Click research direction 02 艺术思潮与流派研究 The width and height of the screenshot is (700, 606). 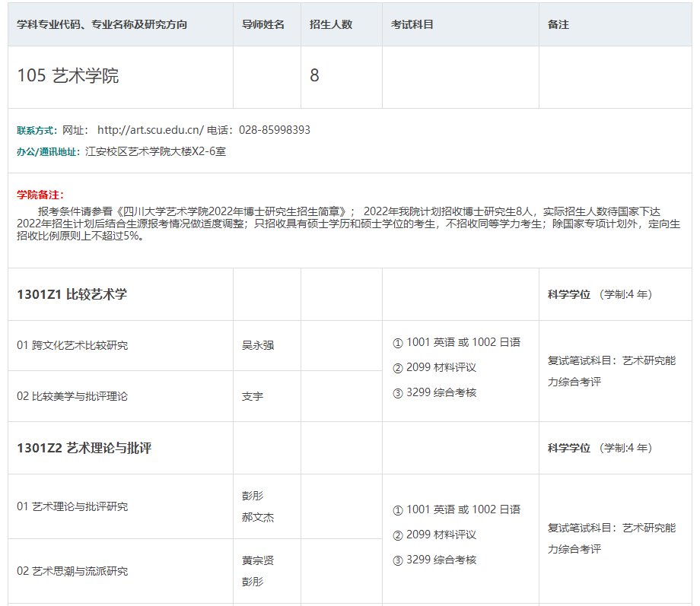(x=72, y=571)
